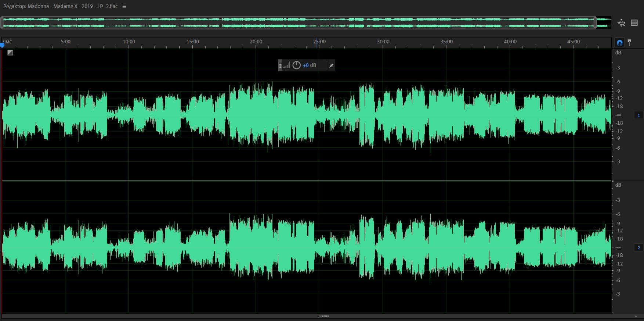Click the 25:00 mark on time ruler
The width and height of the screenshot is (644, 321).
point(319,42)
